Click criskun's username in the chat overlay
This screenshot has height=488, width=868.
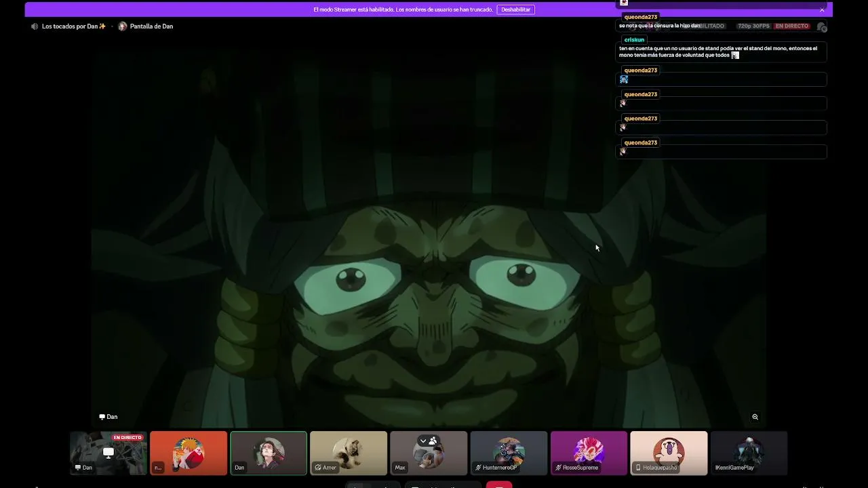pyautogui.click(x=634, y=40)
